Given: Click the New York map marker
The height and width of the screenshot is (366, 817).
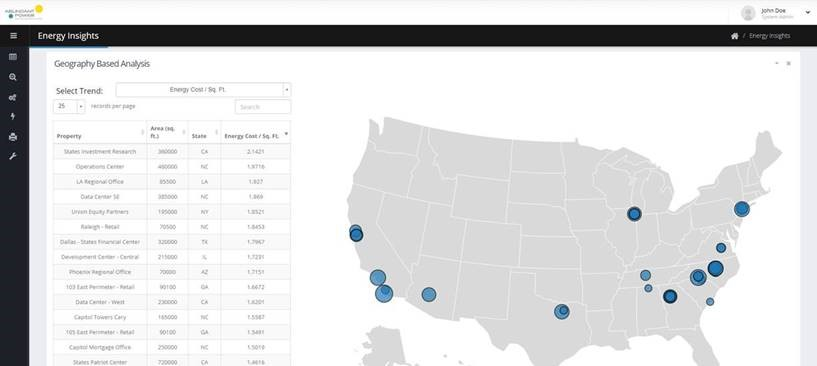Looking at the screenshot, I should click(x=741, y=209).
